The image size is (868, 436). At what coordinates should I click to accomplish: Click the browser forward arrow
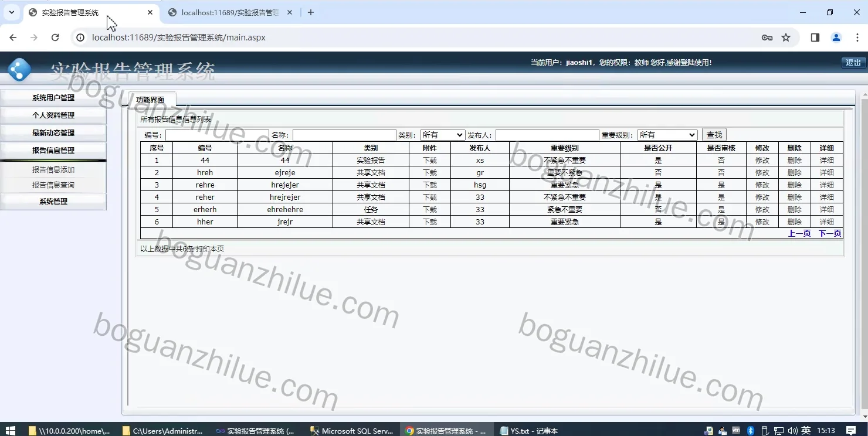pyautogui.click(x=34, y=38)
